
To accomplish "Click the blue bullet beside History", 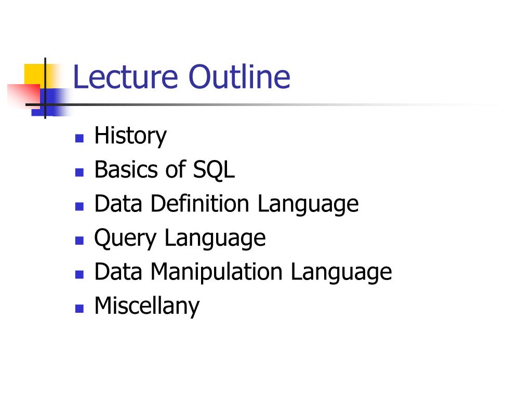I will (x=79, y=138).
